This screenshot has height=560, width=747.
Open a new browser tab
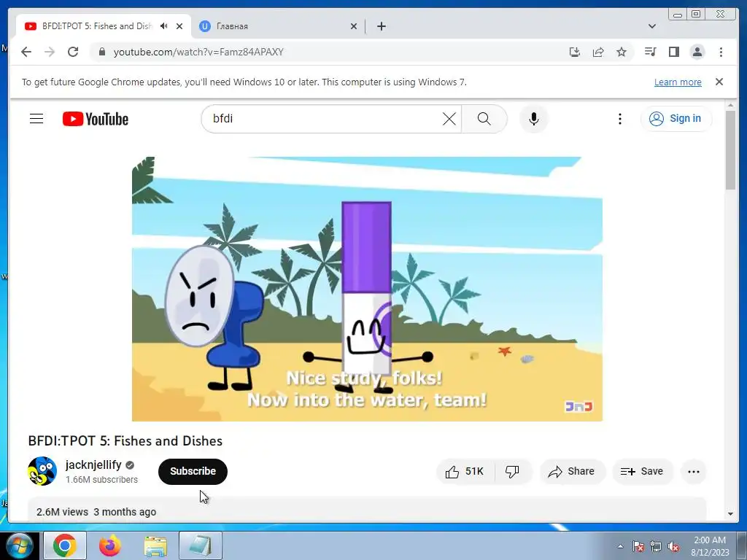381,26
